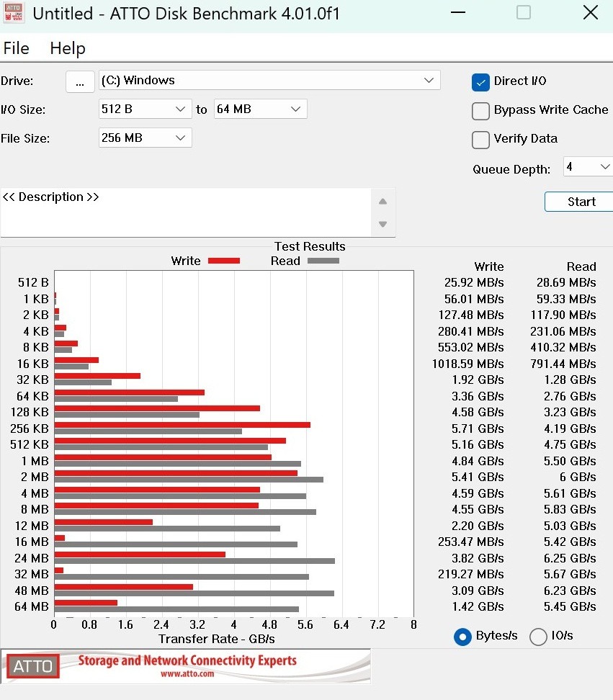Screen dimensions: 613x700
Task: Click the gray Read legend swatch
Action: [323, 261]
